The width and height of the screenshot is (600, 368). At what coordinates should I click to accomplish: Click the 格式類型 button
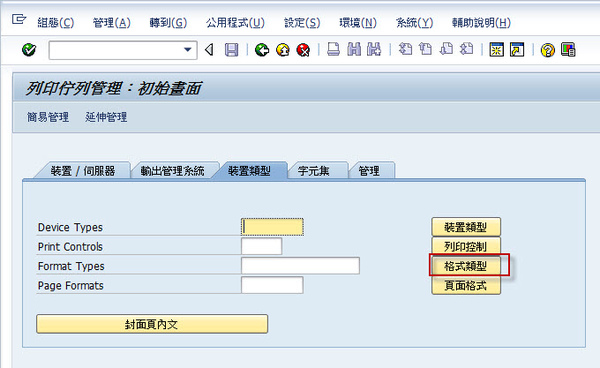466,266
